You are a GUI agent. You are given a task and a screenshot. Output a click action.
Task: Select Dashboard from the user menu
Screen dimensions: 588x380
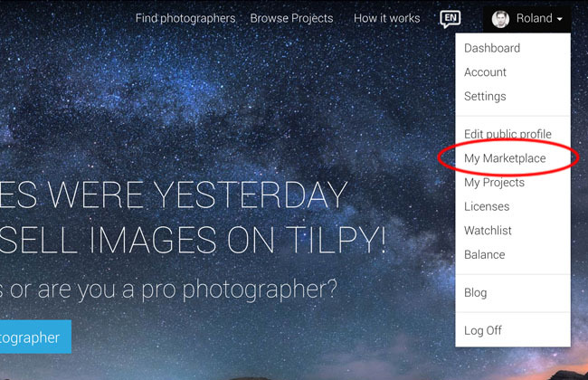pos(492,48)
